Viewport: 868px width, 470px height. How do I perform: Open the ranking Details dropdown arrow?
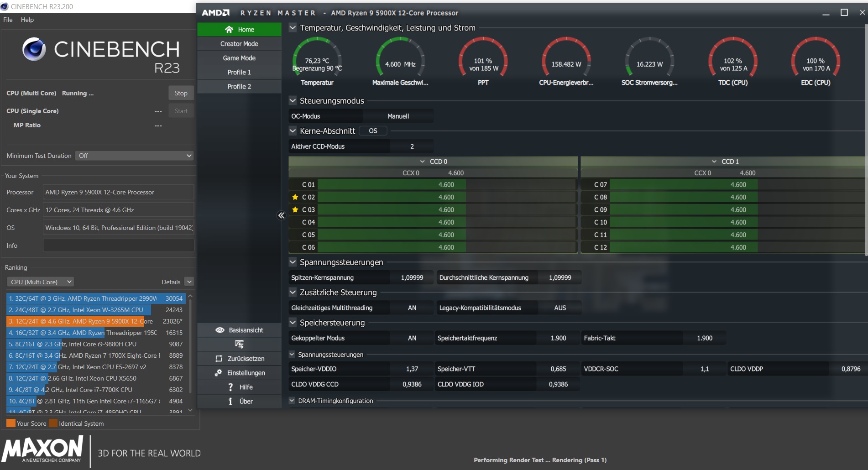point(189,282)
